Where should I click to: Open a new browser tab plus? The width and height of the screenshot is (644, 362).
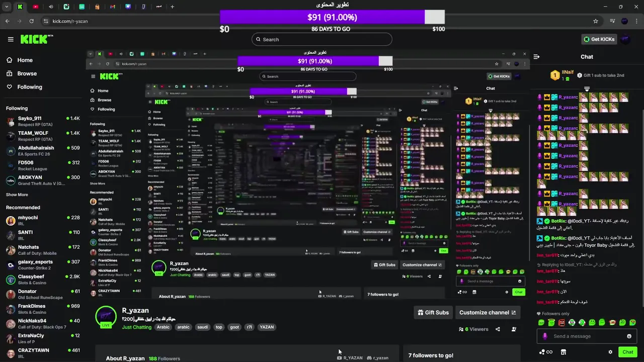click(x=172, y=7)
